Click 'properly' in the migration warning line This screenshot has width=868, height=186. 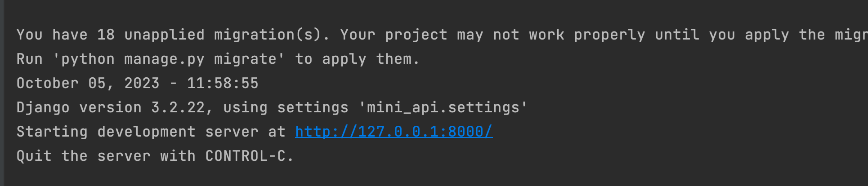[609, 35]
